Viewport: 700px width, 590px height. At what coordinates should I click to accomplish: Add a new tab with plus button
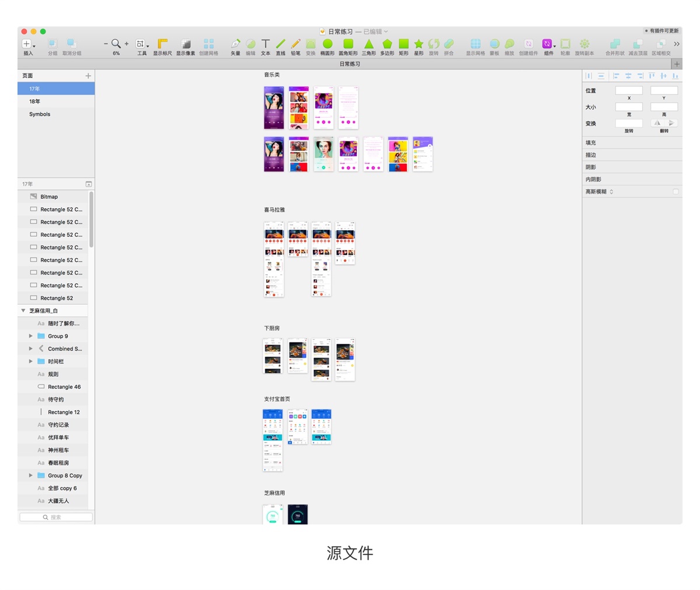(x=677, y=64)
